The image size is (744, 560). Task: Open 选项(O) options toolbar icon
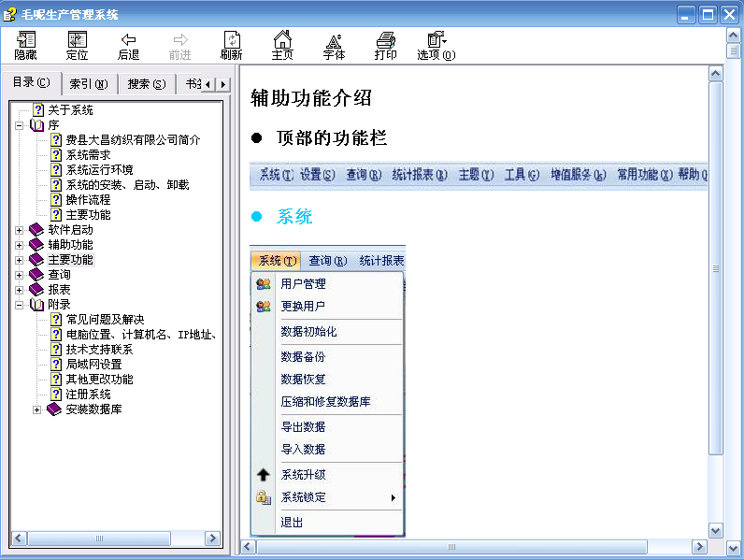(436, 46)
